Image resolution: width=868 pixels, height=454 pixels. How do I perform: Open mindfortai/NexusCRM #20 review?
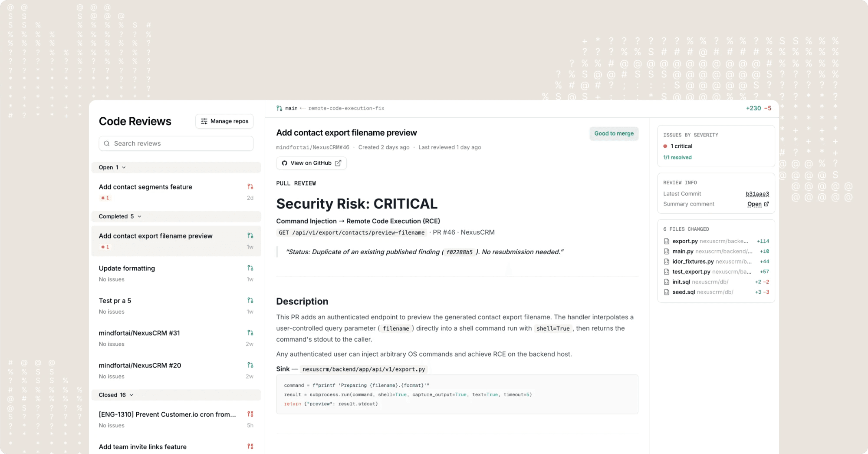176,371
